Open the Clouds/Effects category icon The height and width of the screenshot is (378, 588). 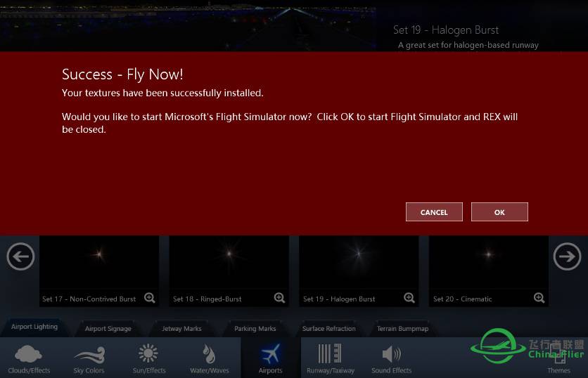pos(29,354)
